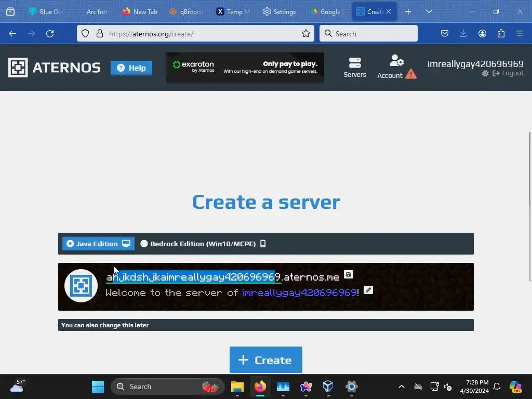Viewport: 532px width, 399px height.
Task: Open the Settings gear taskbar icon
Action: pos(352,387)
